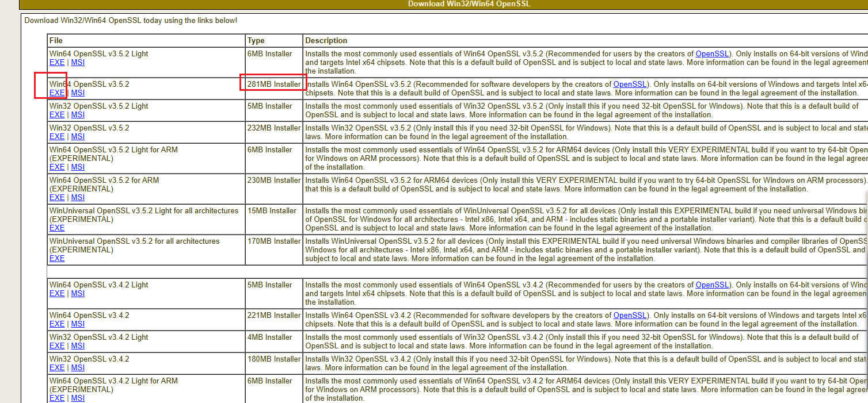Get the EXE for Win32 OpenSSL v3.5.2 (232MB)
868x403 pixels.
pos(57,136)
